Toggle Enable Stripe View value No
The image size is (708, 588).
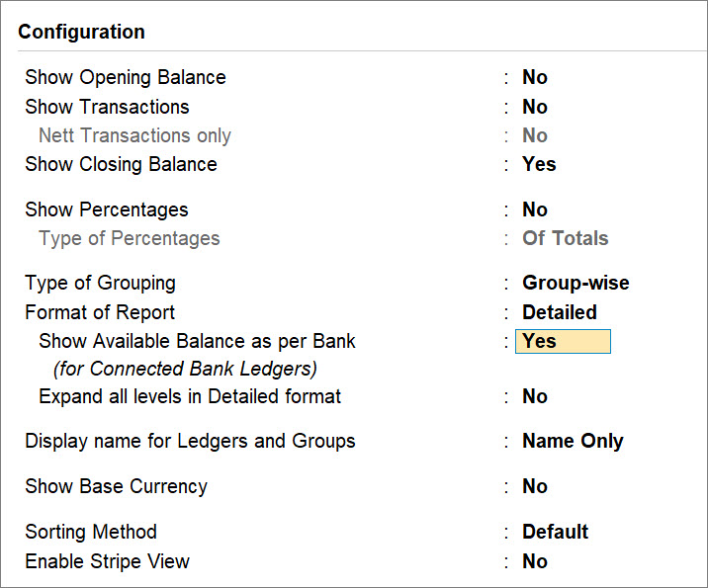click(535, 561)
